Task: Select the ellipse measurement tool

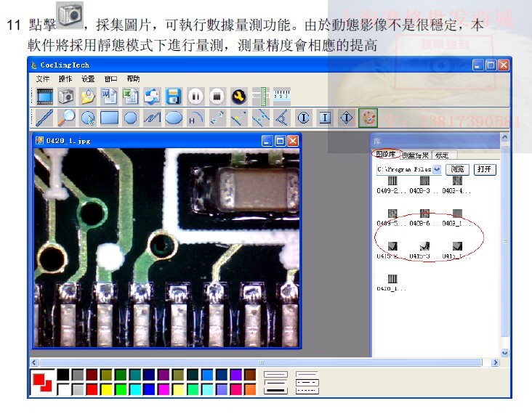Action: (174, 118)
